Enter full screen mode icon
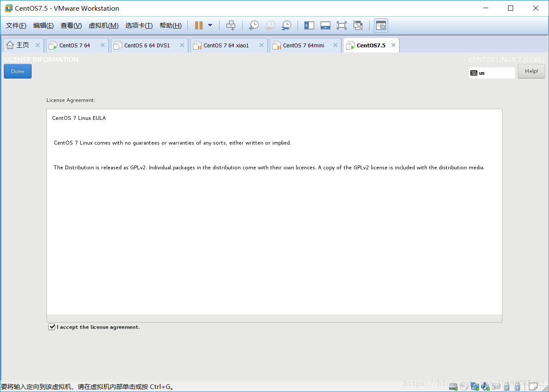 coord(342,26)
